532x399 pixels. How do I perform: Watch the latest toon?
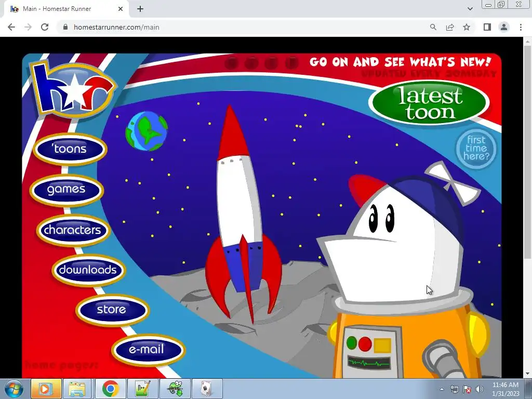click(x=430, y=103)
